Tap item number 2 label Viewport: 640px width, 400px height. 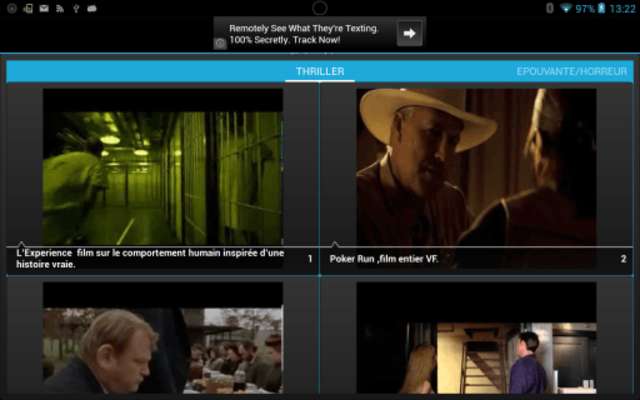623,259
